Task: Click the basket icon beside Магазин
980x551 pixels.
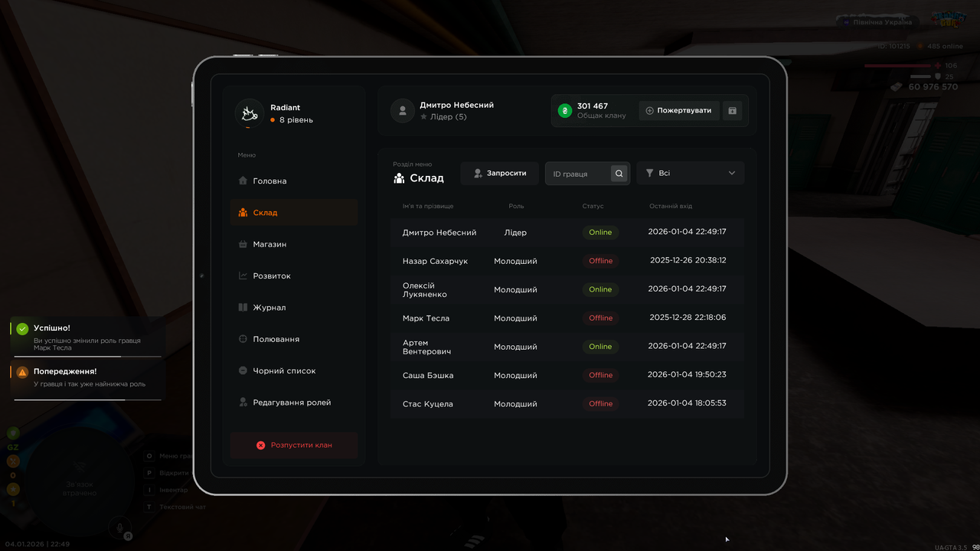Action: 243,244
